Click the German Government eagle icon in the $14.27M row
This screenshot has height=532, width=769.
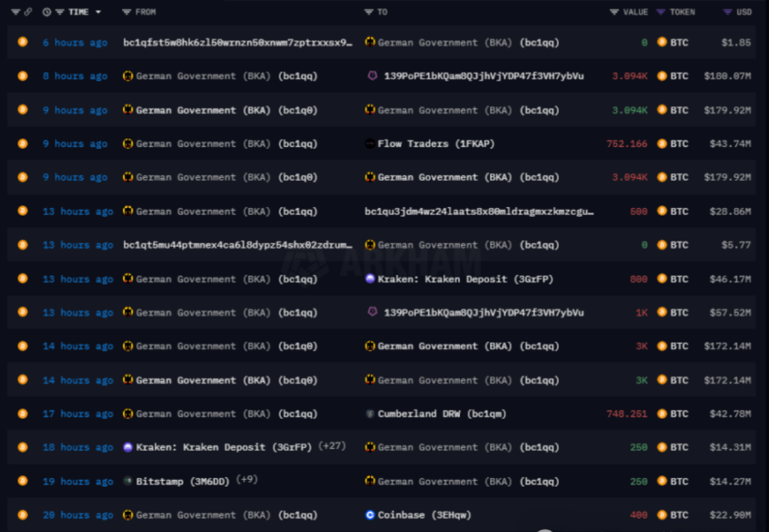pyautogui.click(x=370, y=481)
